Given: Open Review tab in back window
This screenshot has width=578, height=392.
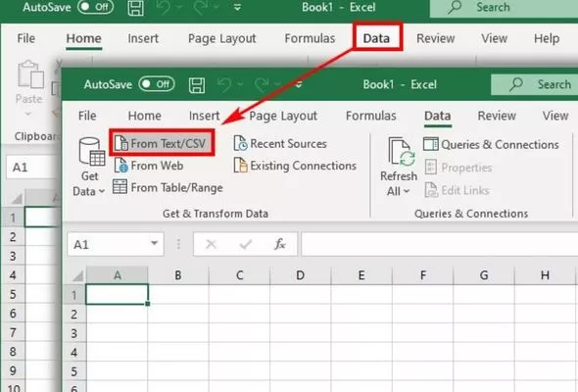Looking at the screenshot, I should [435, 38].
